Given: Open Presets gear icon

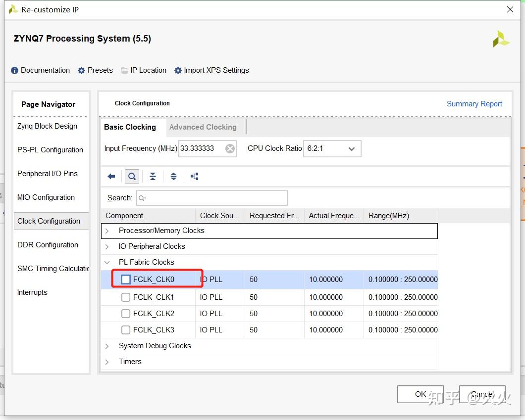Looking at the screenshot, I should tap(82, 70).
